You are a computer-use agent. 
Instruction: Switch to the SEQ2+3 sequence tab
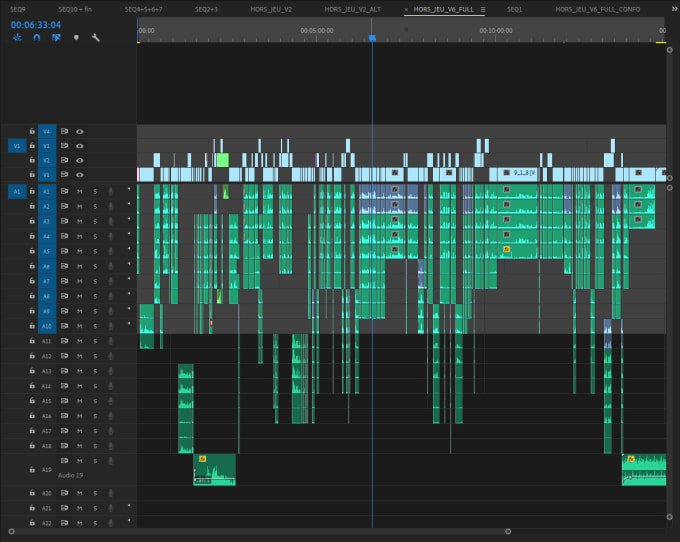click(x=206, y=9)
